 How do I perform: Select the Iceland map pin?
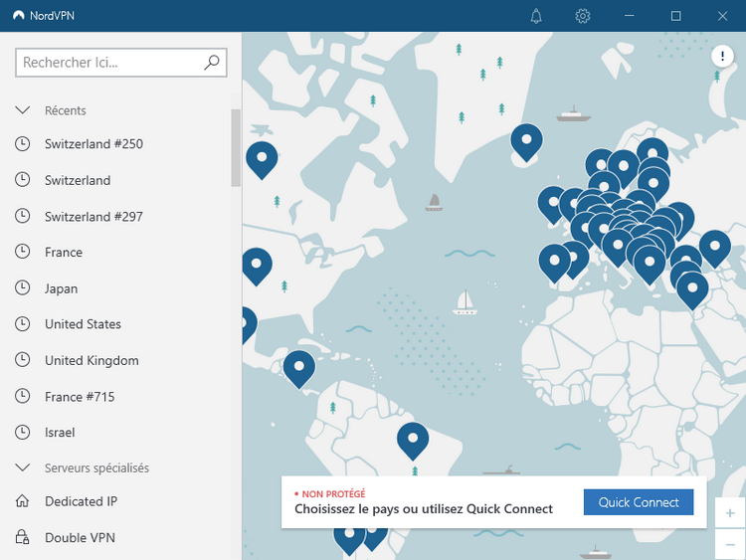click(x=526, y=141)
